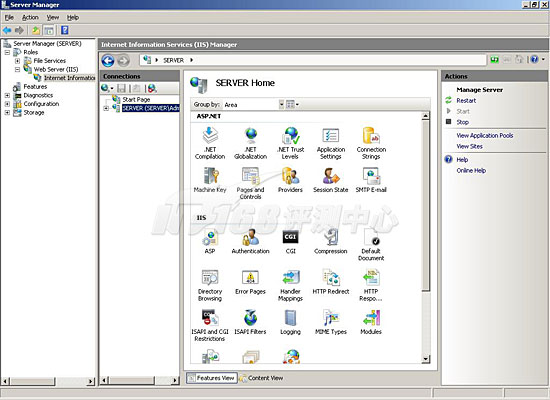Open the Modules feature
Screen dimensions: 550x400
371,322
